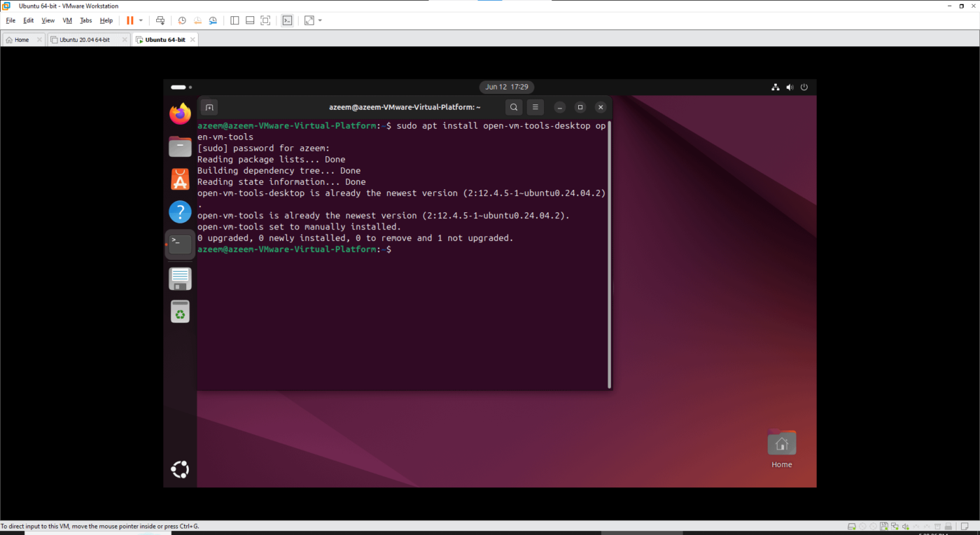The height and width of the screenshot is (535, 980).
Task: Open the power menu in Ubuntu panel
Action: (804, 88)
